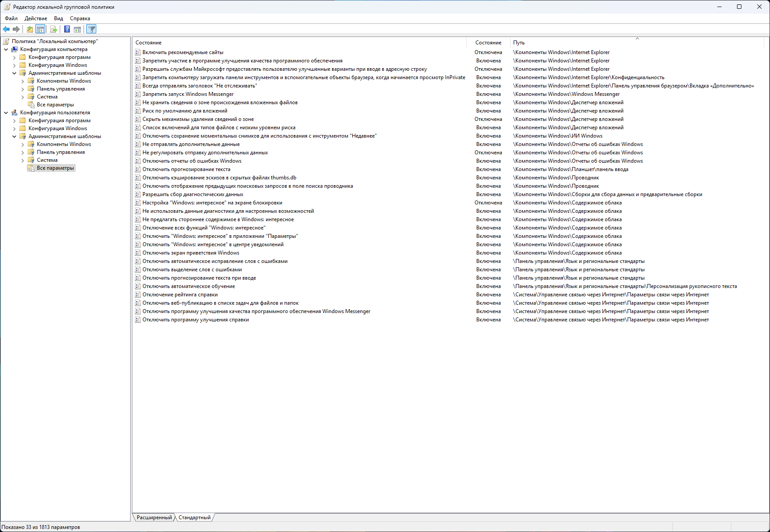Click the Состояние column header
This screenshot has width=770, height=532.
488,42
